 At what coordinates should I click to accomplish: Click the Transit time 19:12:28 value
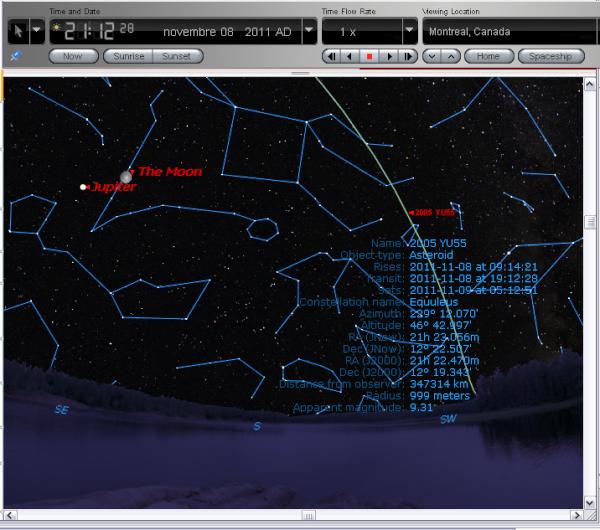pyautogui.click(x=473, y=279)
